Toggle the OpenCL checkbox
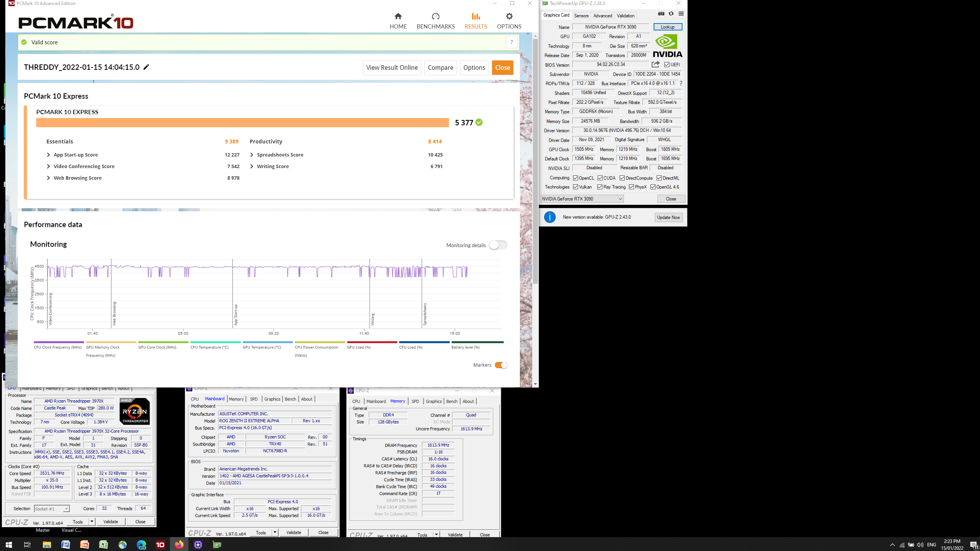Viewport: 980px width, 551px height. coord(575,178)
